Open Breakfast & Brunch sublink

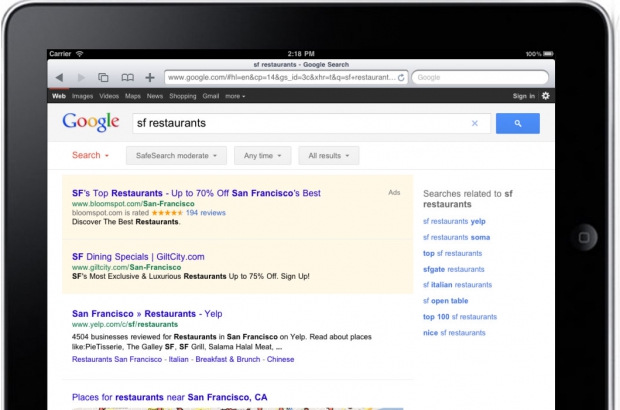228,359
